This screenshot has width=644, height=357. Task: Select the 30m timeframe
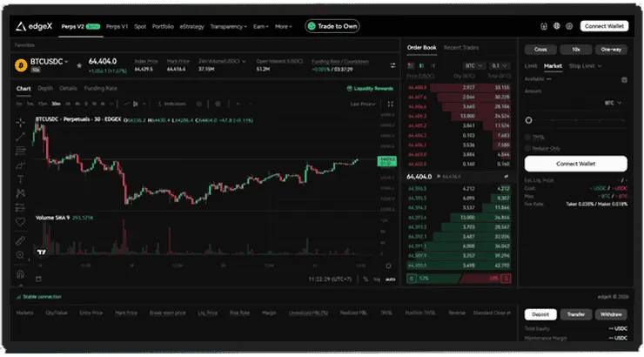point(56,104)
